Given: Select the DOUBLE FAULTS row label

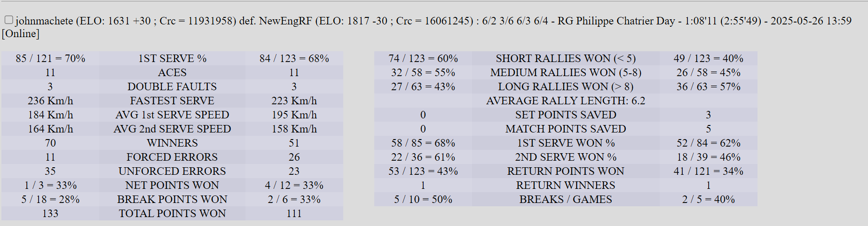Looking at the screenshot, I should click(x=172, y=86).
